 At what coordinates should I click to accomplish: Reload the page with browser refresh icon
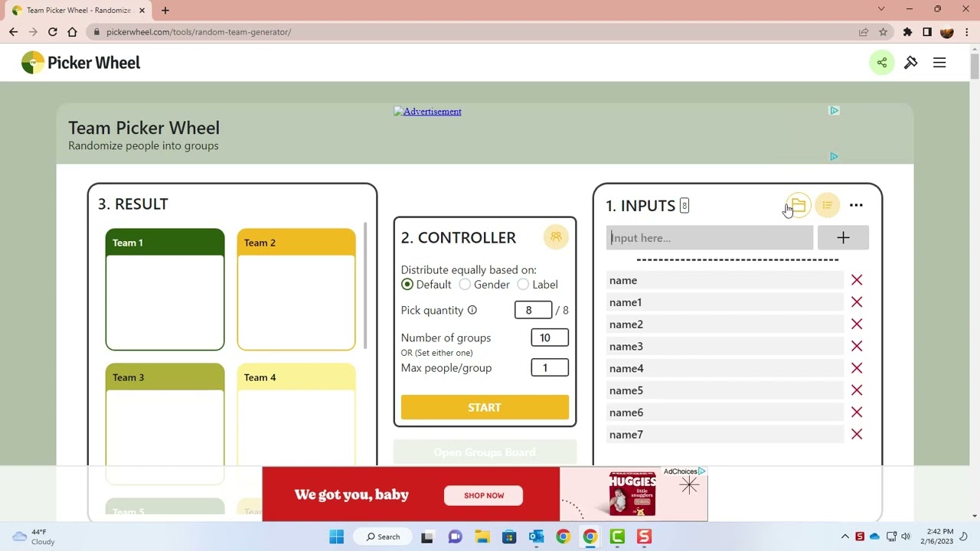coord(52,32)
